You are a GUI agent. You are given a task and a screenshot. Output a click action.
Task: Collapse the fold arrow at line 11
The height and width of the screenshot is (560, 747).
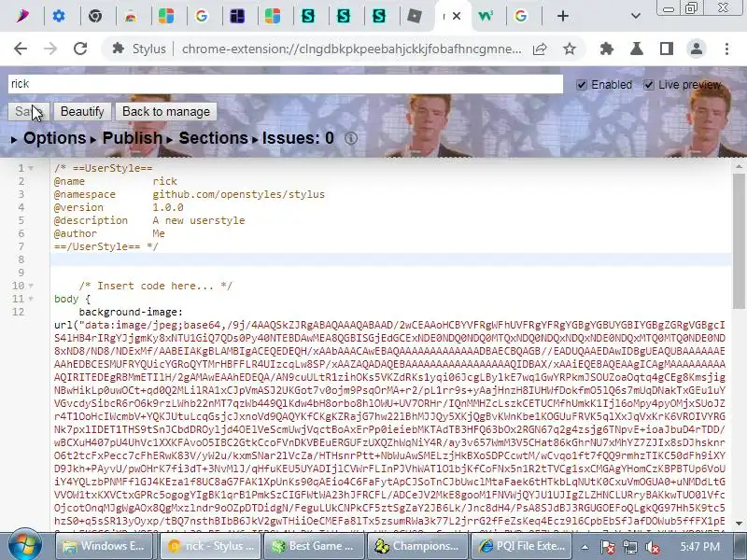click(x=31, y=299)
